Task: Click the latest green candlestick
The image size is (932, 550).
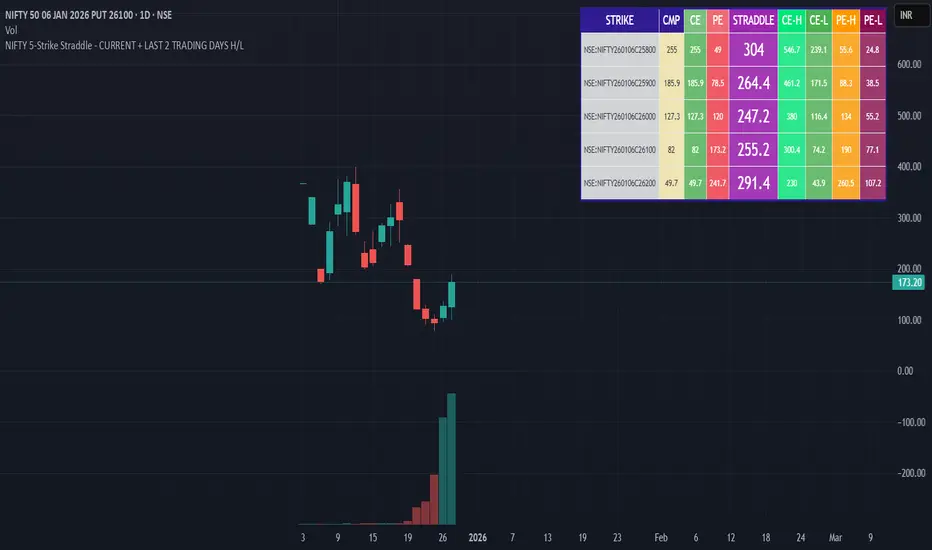Action: point(452,295)
